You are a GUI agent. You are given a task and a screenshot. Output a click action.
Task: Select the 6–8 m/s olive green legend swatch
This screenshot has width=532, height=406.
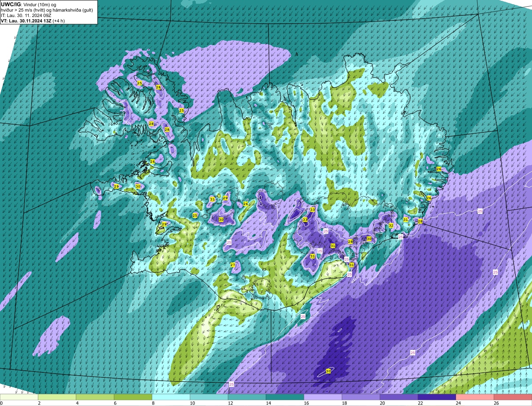133,397
